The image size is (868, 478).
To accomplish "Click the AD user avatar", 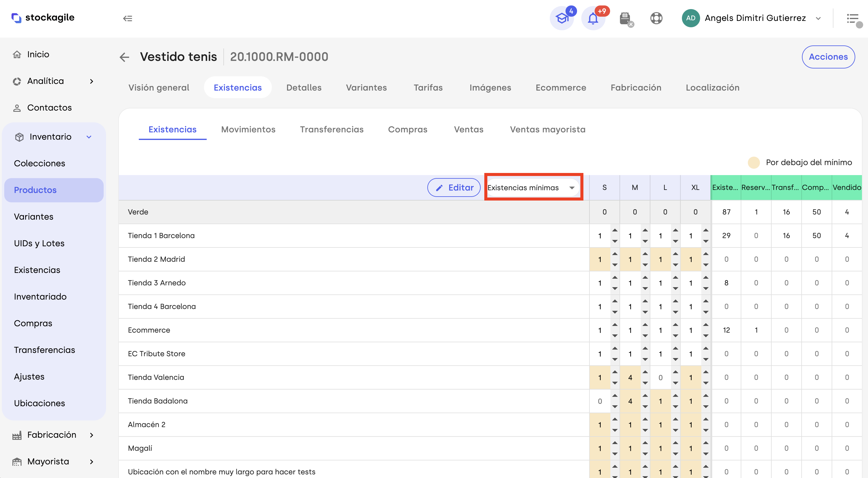I will click(690, 18).
